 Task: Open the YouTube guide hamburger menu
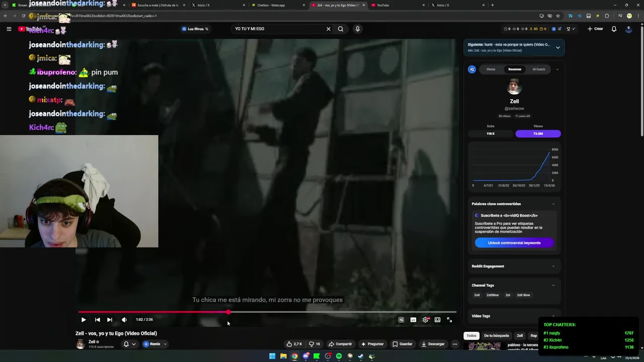coord(9,29)
